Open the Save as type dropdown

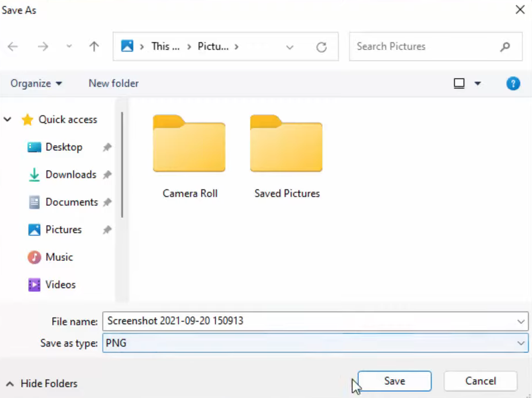(521, 344)
